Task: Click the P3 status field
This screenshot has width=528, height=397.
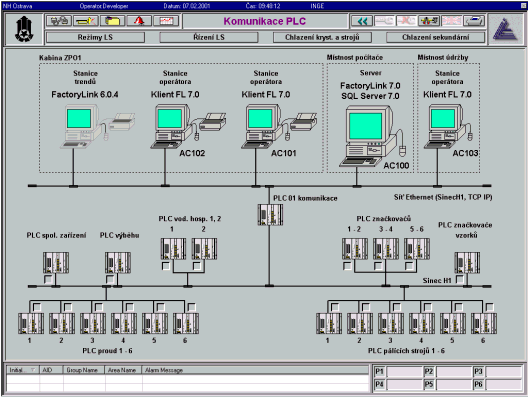Action: click(503, 372)
